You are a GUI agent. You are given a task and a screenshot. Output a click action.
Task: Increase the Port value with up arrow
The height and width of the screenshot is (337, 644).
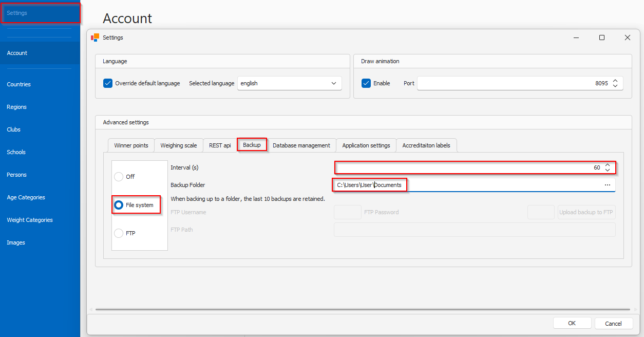click(x=615, y=80)
